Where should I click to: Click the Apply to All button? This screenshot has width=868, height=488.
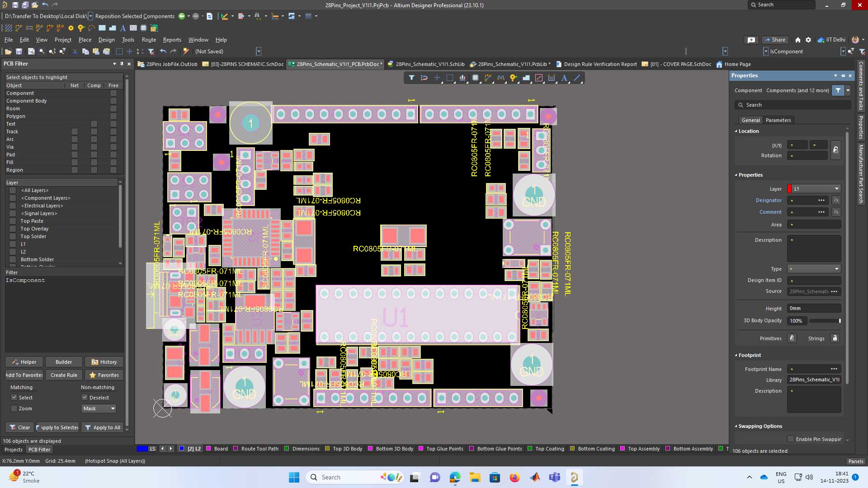[x=103, y=427]
